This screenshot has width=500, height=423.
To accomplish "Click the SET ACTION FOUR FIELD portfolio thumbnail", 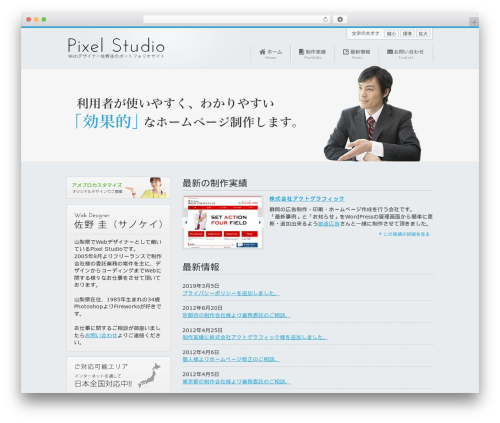I will 223,222.
